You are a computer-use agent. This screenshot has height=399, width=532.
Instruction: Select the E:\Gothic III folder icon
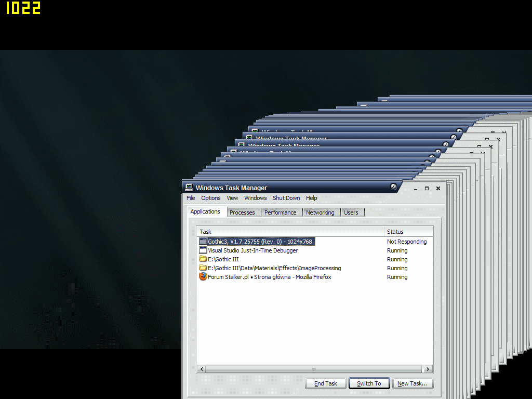pos(203,259)
